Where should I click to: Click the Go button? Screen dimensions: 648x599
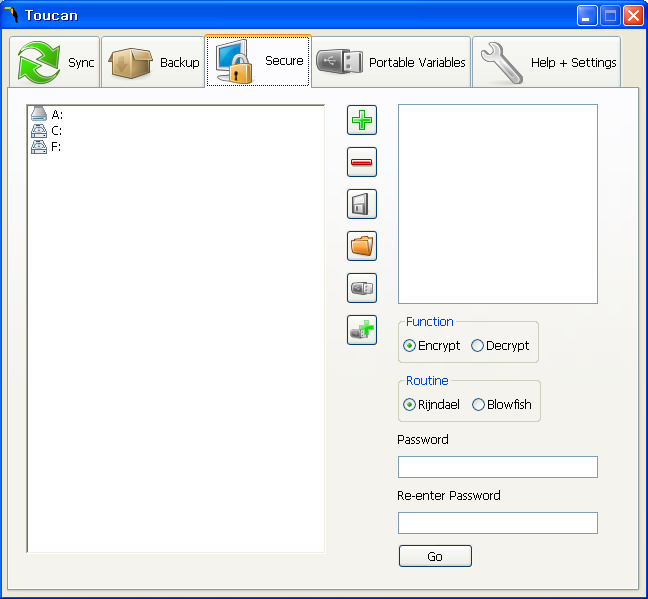[435, 556]
